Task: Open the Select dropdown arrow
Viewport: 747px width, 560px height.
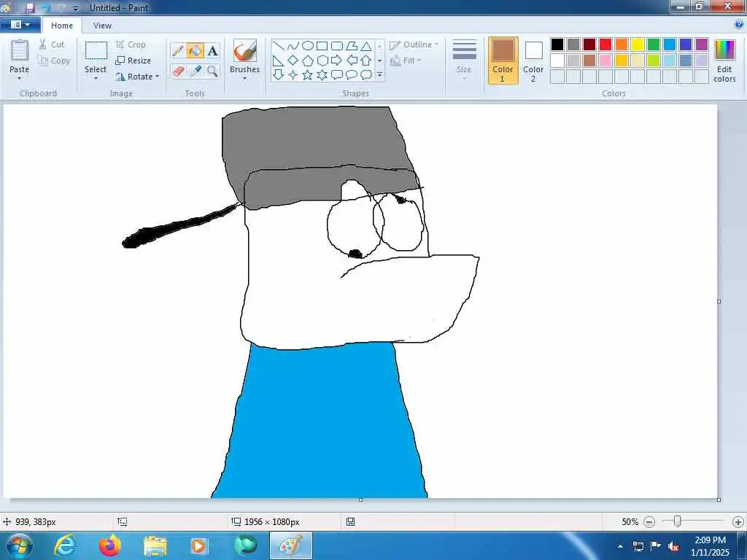Action: point(96,79)
